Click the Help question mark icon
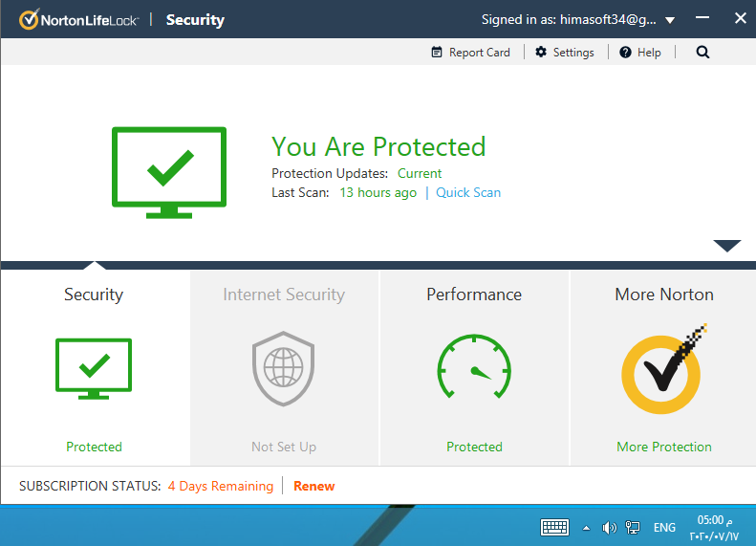Image resolution: width=756 pixels, height=546 pixels. pyautogui.click(x=625, y=52)
